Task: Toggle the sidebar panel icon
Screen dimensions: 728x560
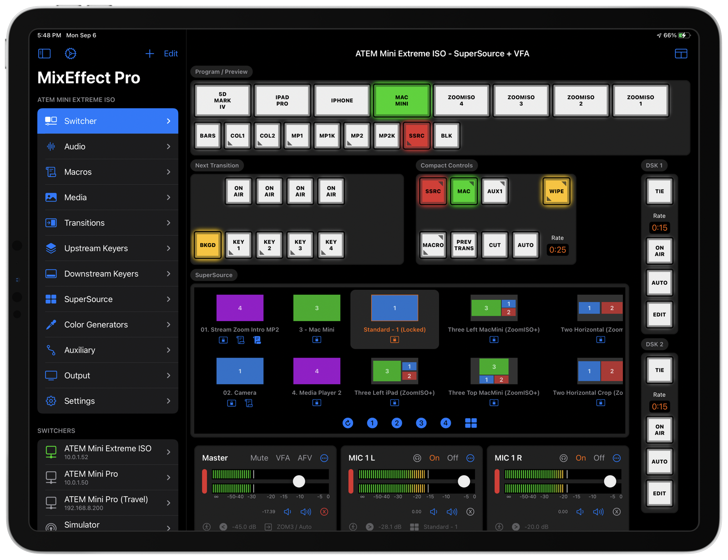Action: [x=44, y=54]
